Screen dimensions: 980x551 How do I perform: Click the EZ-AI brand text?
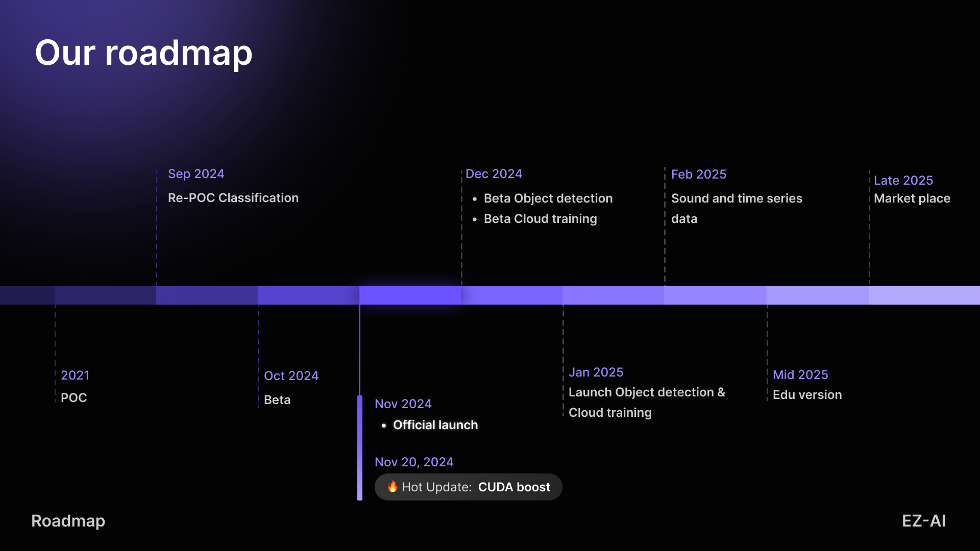point(923,520)
